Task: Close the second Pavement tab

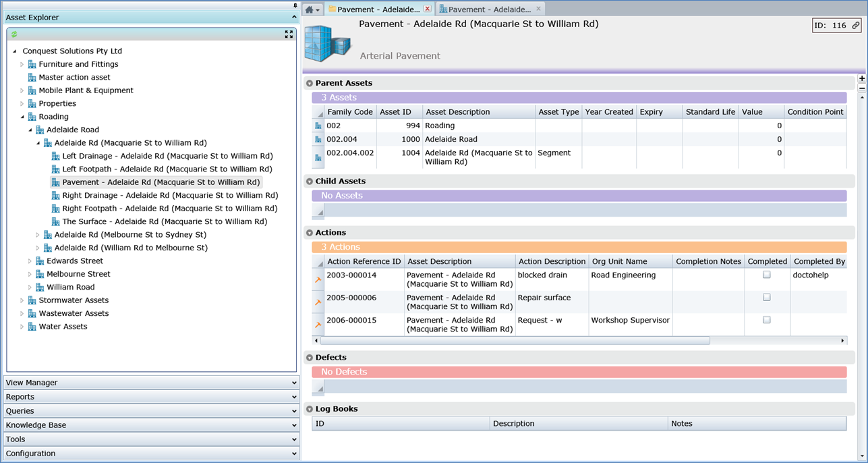Action: click(538, 9)
